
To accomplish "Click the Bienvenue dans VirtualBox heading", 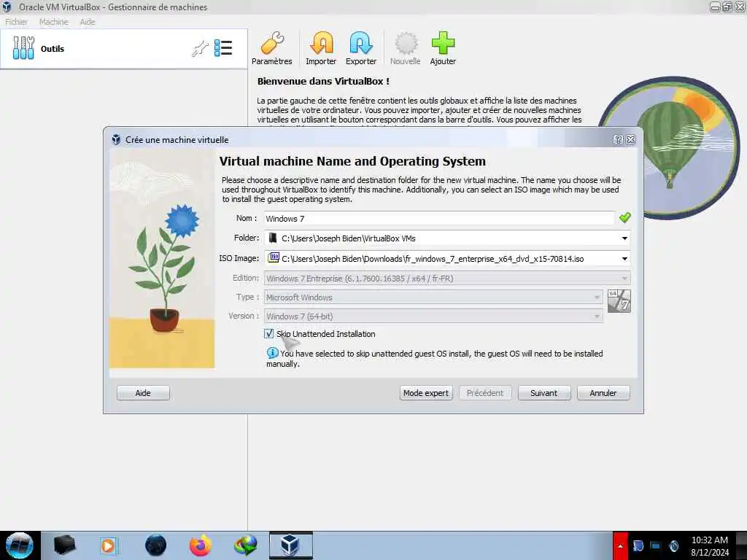I will click(x=323, y=82).
